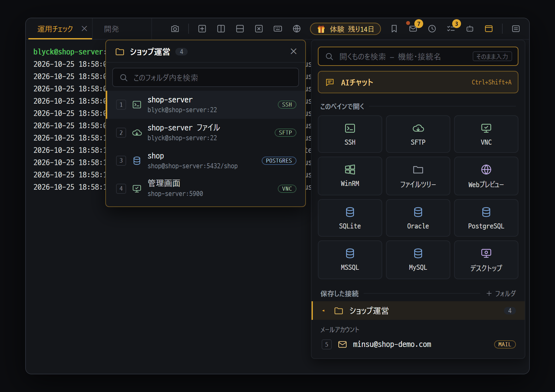Screen dimensions: 555x392
Task: Click the SSH tile
Action: 350,134
